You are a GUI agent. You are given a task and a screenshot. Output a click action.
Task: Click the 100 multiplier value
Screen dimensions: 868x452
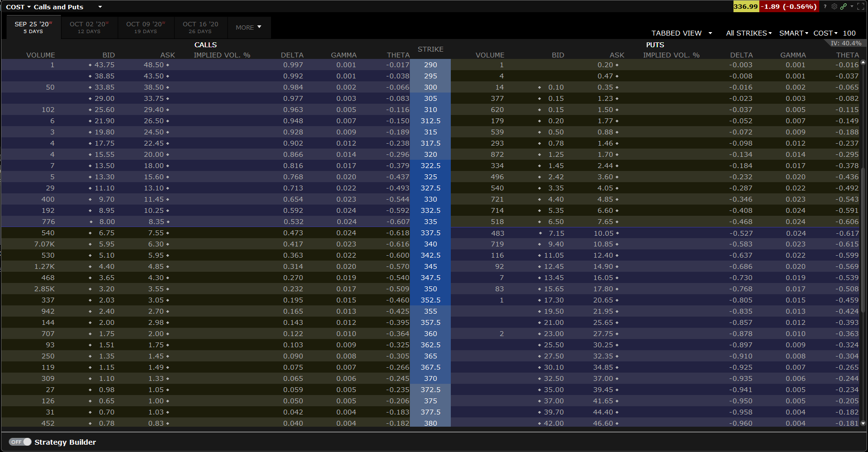coord(849,33)
